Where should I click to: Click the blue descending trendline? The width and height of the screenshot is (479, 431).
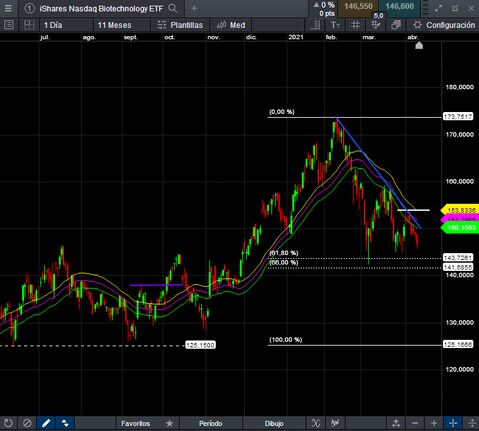click(378, 173)
